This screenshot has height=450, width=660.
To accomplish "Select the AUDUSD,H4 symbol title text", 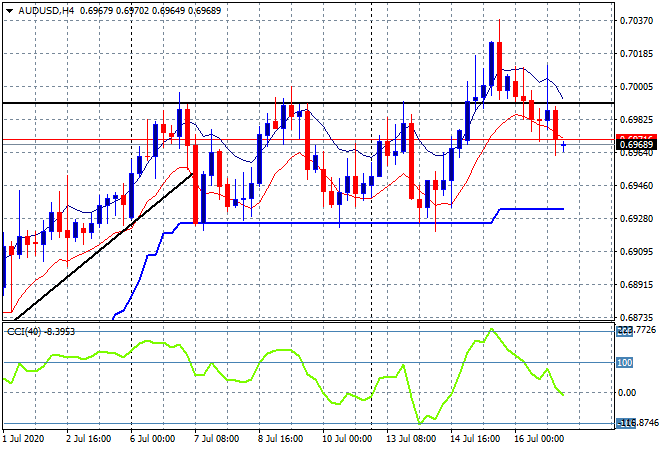I will pos(46,11).
